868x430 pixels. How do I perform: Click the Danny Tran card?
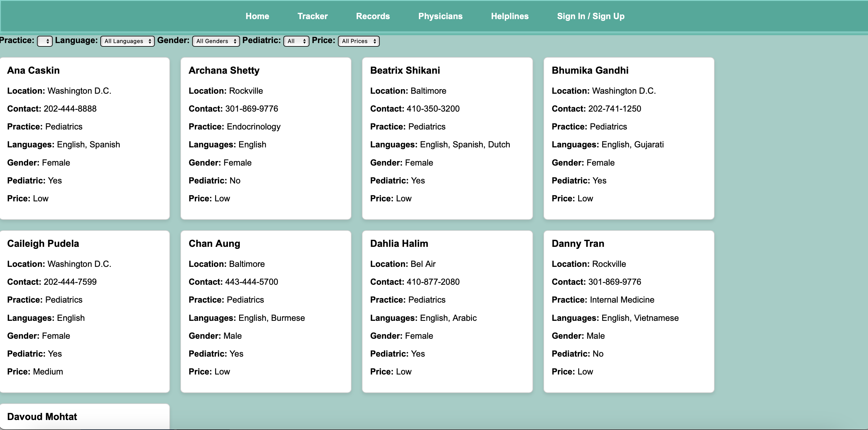pos(629,311)
